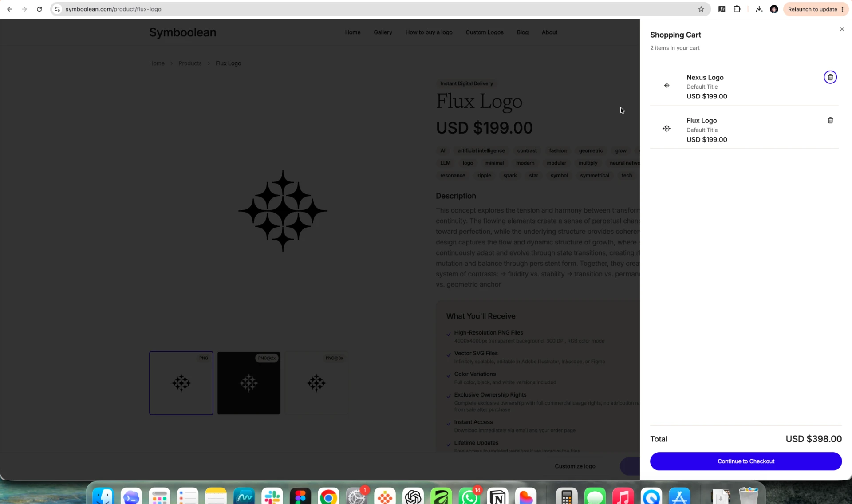The image size is (852, 504).
Task: Launch Calculator from the dock
Action: click(567, 497)
